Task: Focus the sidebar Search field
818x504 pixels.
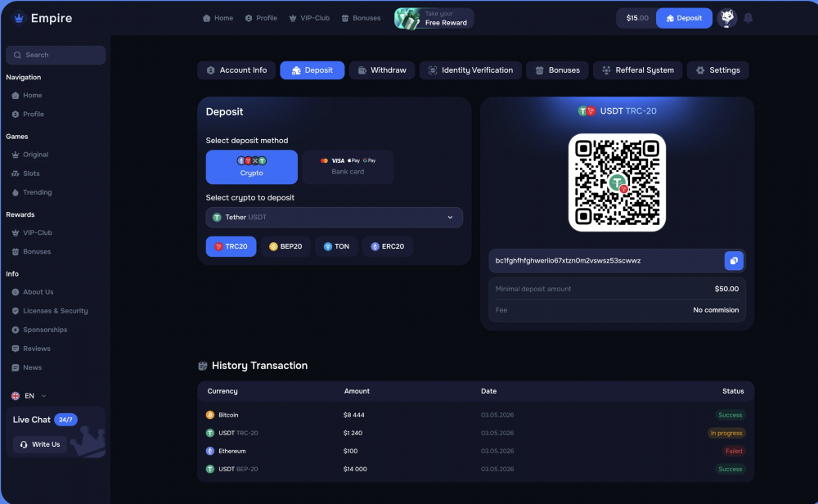Action: coord(56,56)
